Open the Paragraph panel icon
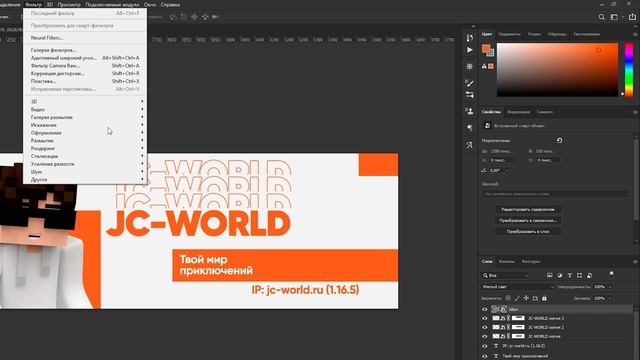 (470, 128)
